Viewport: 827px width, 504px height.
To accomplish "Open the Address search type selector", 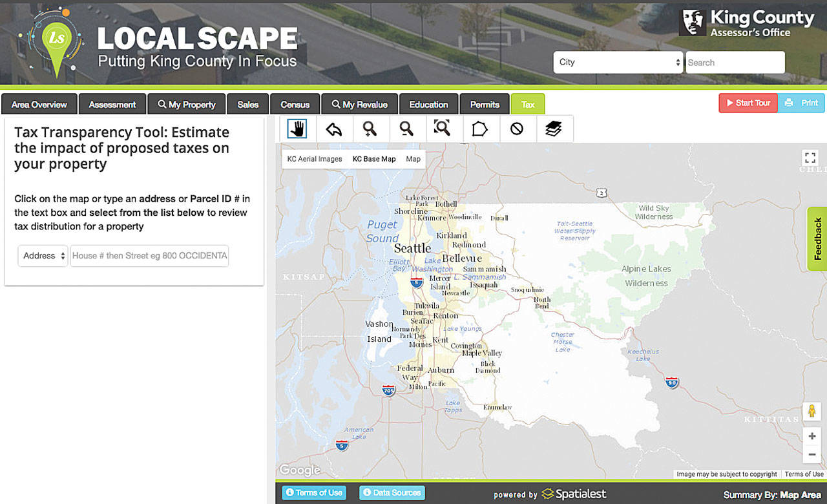I will 42,256.
